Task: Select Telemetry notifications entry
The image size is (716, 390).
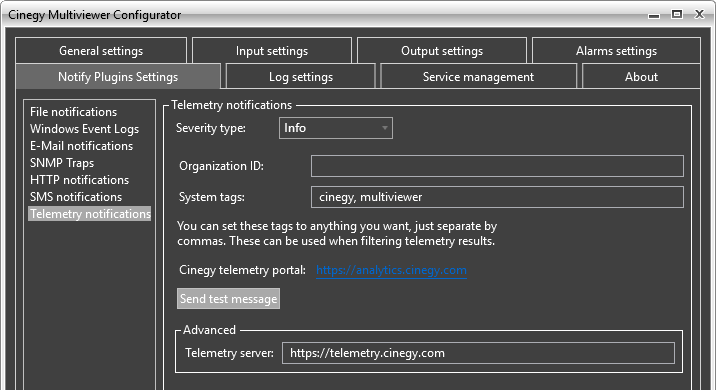Action: click(90, 214)
